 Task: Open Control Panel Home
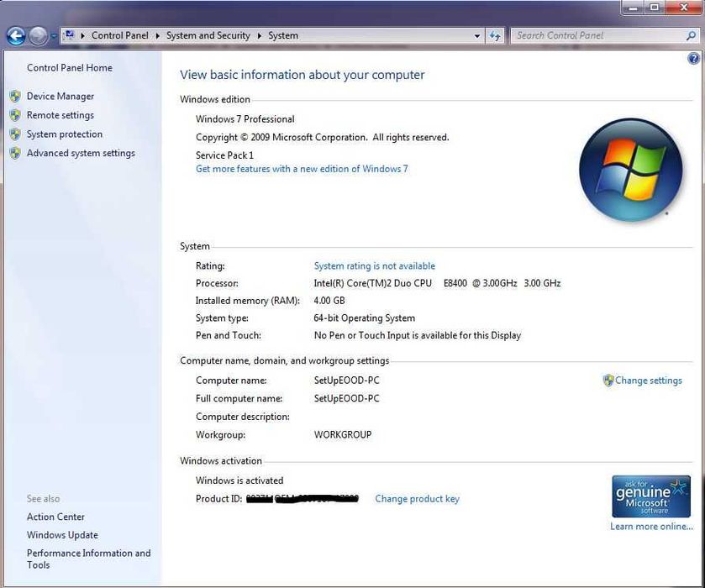[69, 68]
